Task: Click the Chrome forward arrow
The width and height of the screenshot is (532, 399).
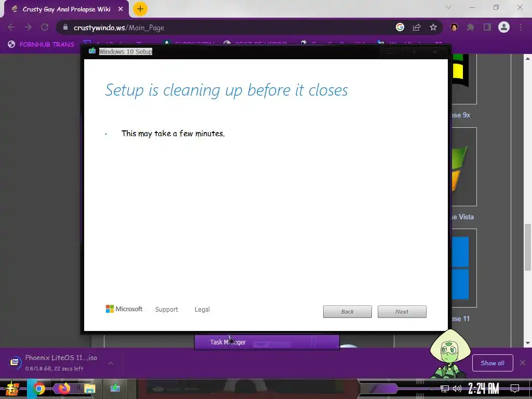Action: click(x=28, y=28)
